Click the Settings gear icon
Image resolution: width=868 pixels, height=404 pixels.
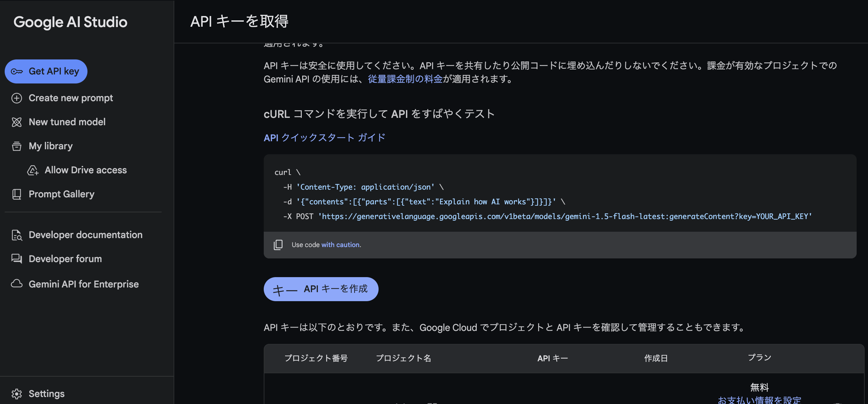click(x=16, y=394)
